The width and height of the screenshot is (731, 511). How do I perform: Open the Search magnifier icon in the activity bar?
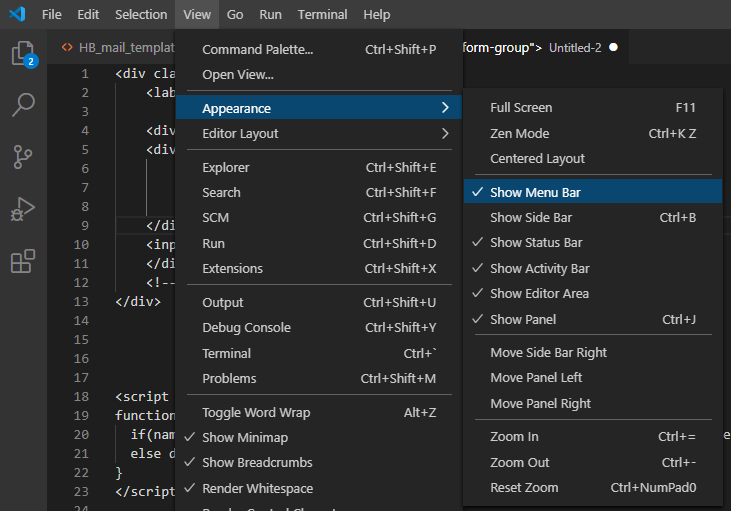[22, 104]
